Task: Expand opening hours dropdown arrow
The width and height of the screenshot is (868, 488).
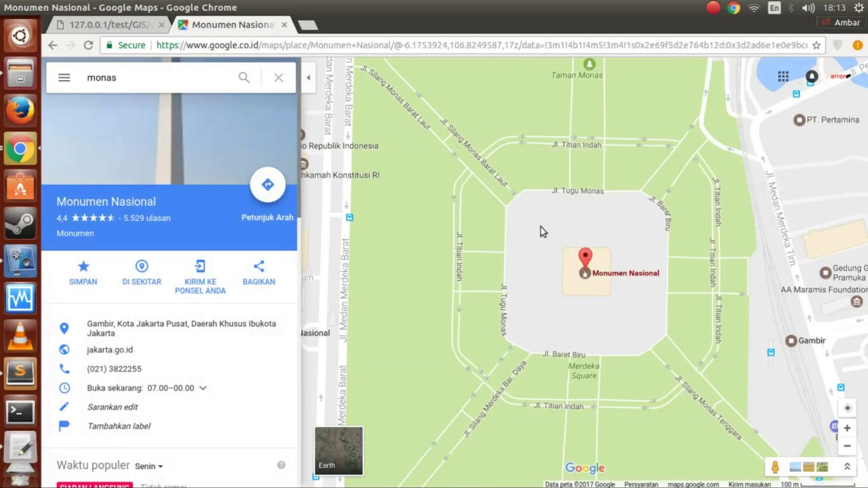Action: click(x=203, y=388)
